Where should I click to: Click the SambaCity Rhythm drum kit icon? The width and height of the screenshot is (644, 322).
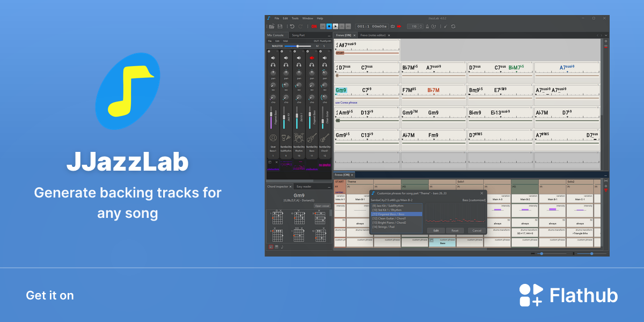click(299, 137)
